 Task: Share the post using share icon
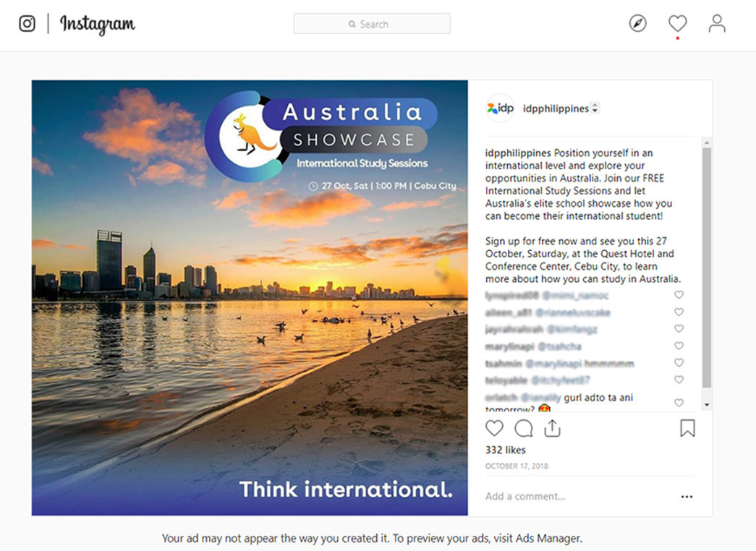(553, 428)
